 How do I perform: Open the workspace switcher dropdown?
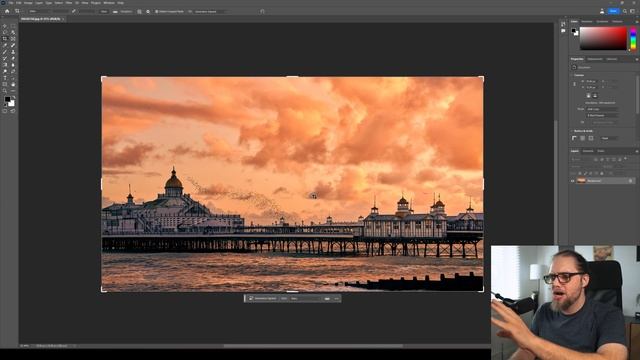[632, 11]
